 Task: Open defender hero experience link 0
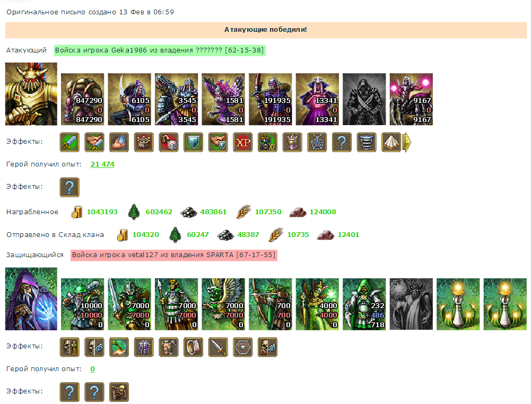(93, 368)
